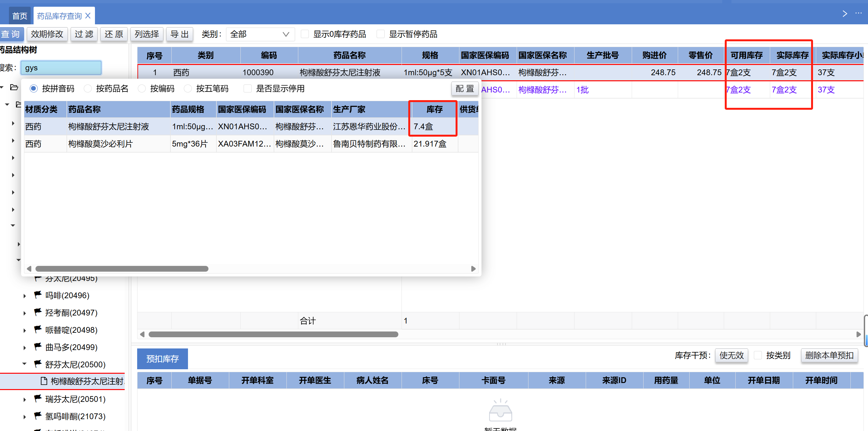
Task: Click the flag icon beside 吗啡(20496)
Action: (x=38, y=295)
